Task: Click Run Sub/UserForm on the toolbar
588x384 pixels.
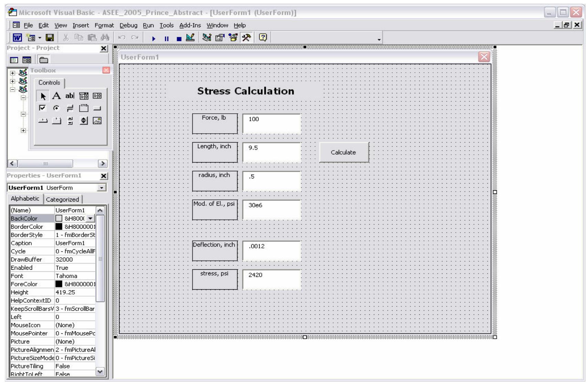Action: pos(154,39)
